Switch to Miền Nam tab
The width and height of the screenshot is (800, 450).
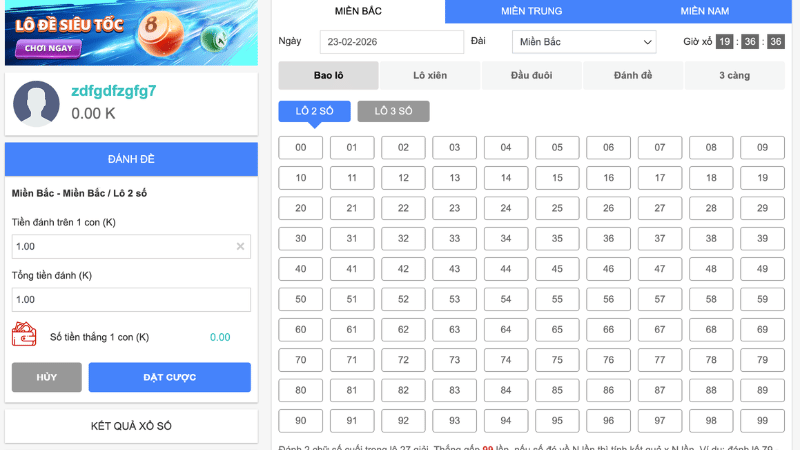(x=704, y=11)
